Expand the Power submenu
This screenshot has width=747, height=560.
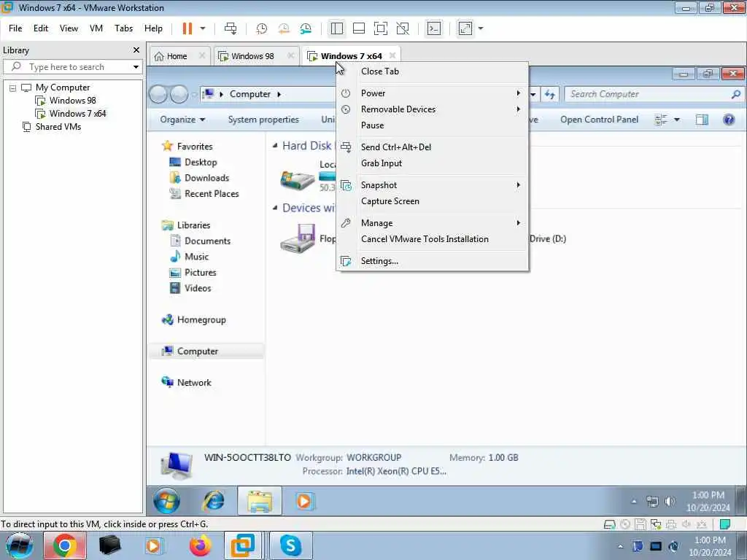coord(432,93)
